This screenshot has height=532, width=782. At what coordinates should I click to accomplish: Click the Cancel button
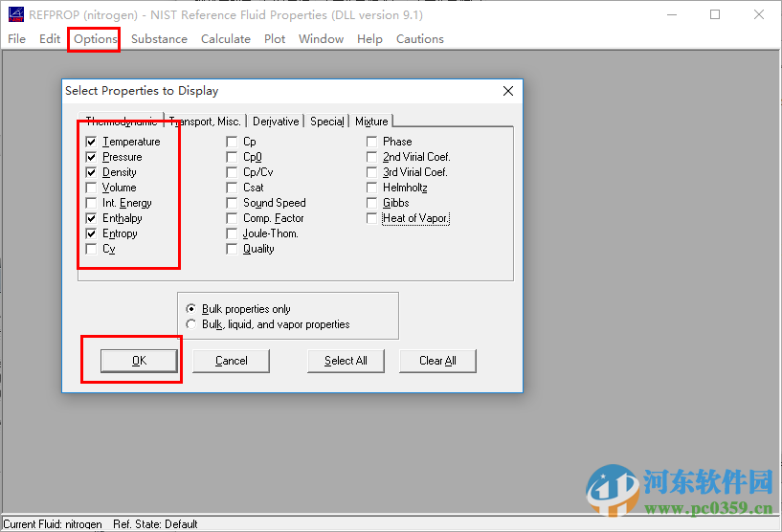(x=231, y=361)
